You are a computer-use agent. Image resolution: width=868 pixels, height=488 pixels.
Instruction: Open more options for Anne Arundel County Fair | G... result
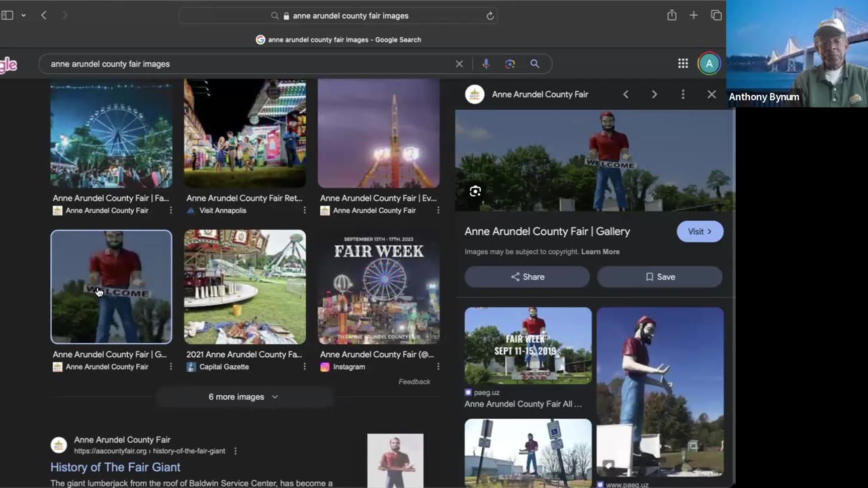coord(171,367)
